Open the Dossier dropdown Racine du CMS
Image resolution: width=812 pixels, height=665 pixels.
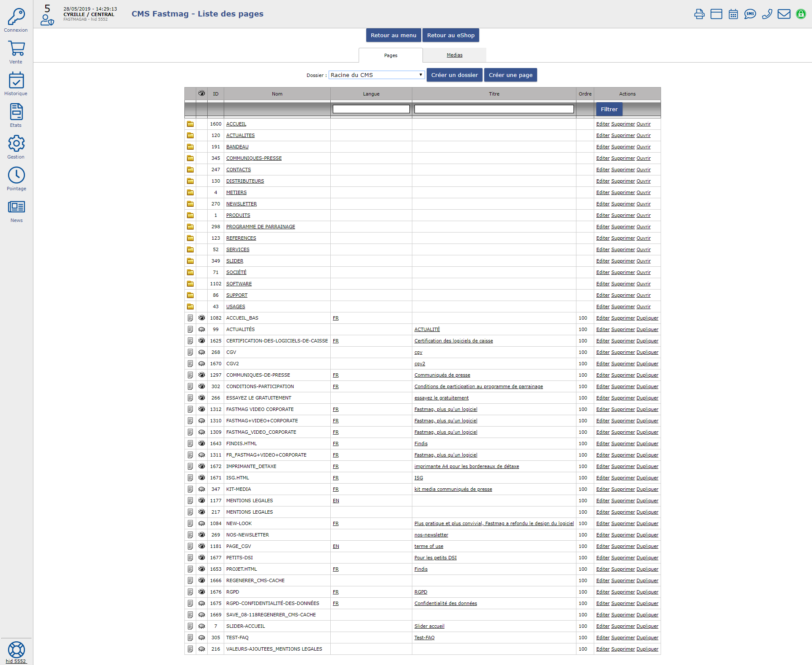pos(376,75)
